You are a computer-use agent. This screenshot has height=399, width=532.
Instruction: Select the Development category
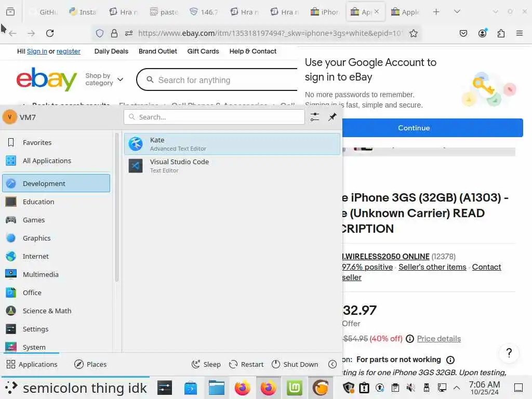56,183
